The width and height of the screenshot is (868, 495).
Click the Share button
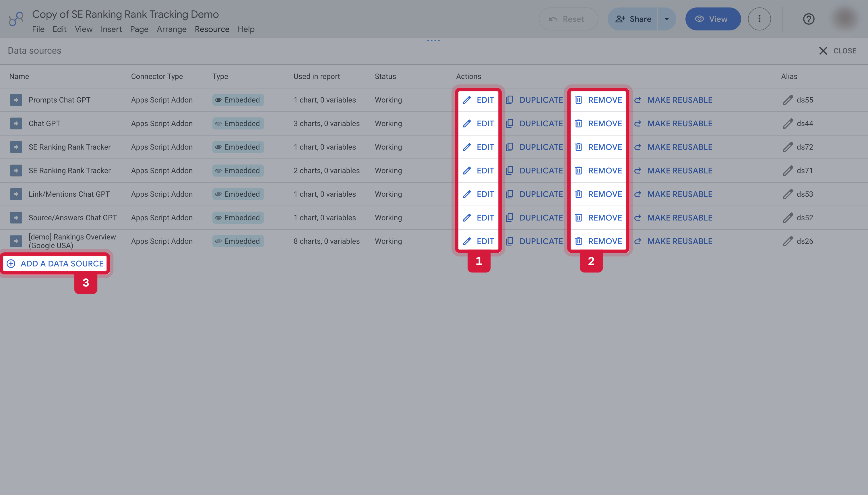pyautogui.click(x=633, y=19)
